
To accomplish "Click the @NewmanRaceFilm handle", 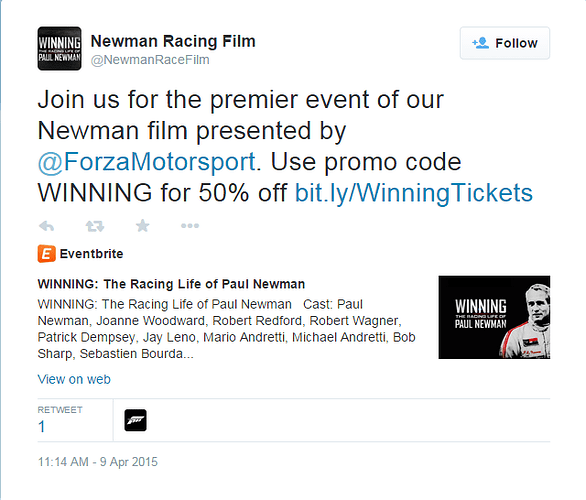I will [x=150, y=60].
